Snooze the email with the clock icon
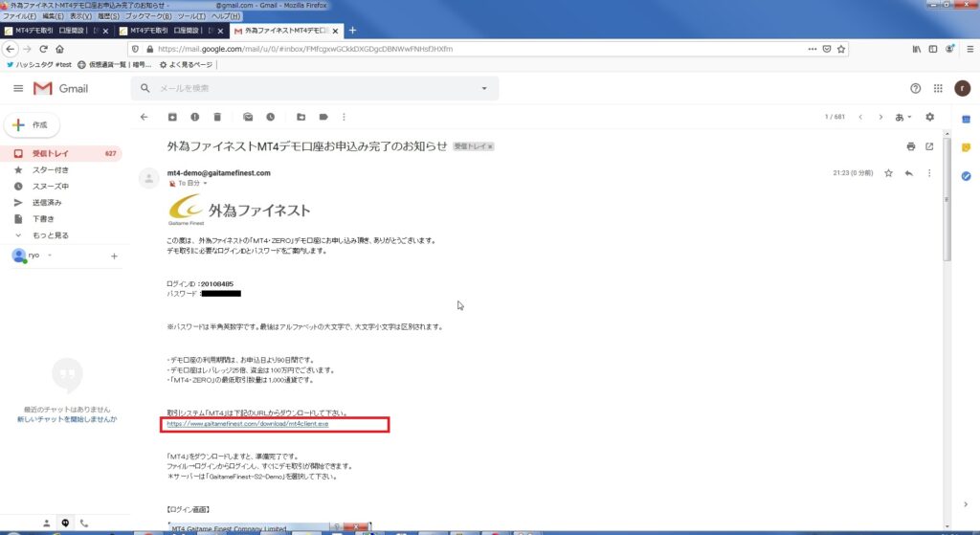 pyautogui.click(x=271, y=117)
